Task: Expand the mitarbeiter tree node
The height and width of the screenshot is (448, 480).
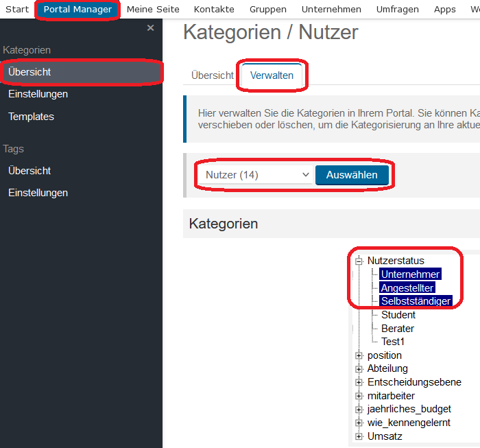Action: pos(359,396)
